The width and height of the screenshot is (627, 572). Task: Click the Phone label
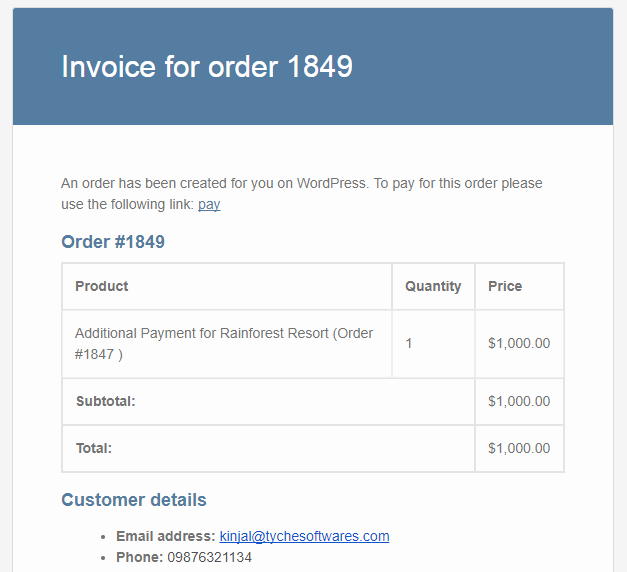[139, 557]
